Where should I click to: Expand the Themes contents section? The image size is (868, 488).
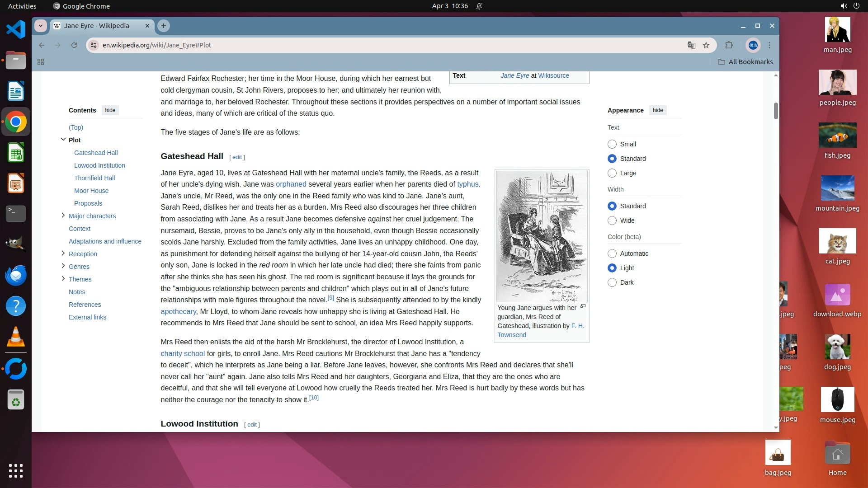click(x=63, y=279)
